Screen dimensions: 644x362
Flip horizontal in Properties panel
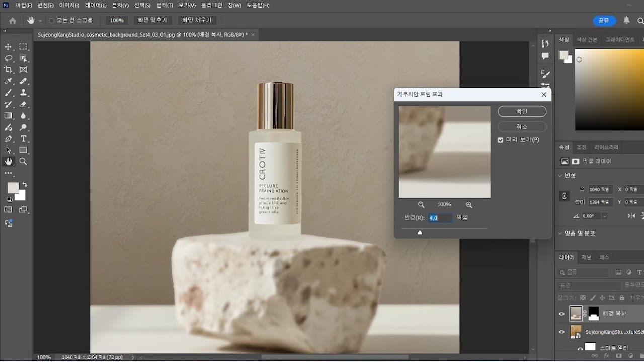631,216
